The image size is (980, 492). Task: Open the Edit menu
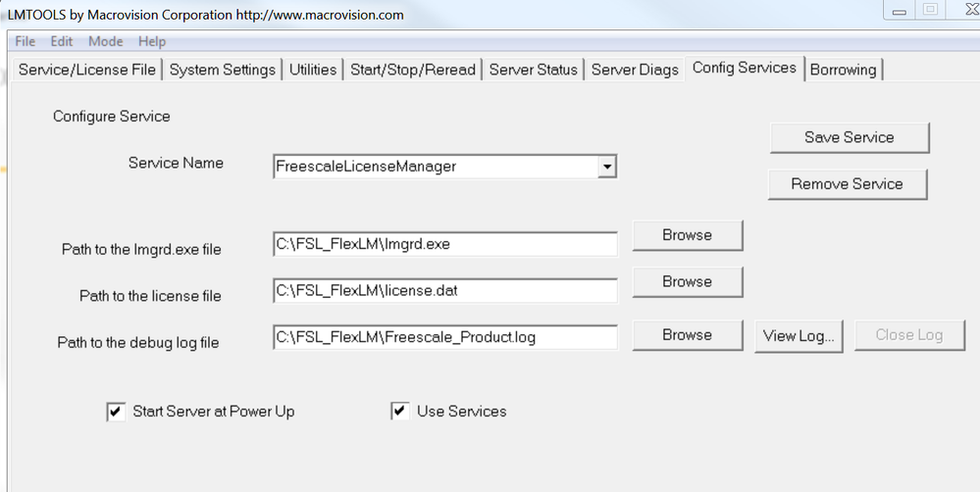tap(62, 41)
